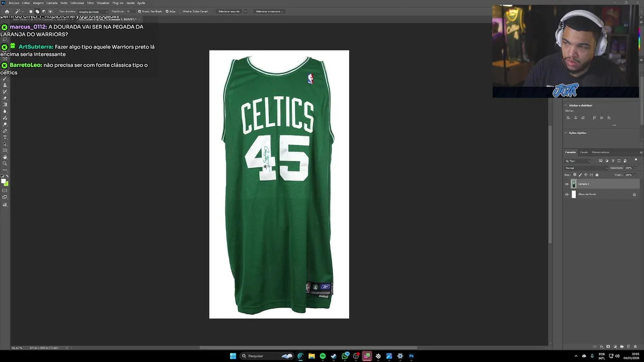Click the Home icon in options bar
The image size is (644, 362).
7,12
